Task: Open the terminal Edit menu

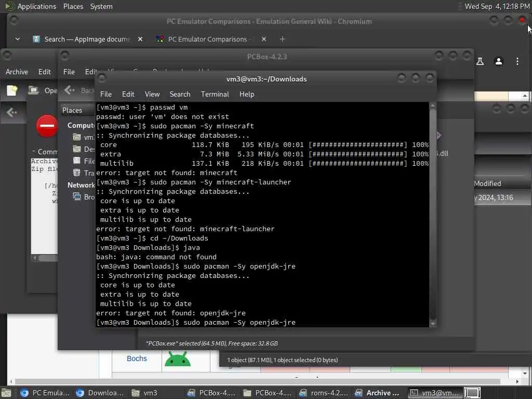Action: pyautogui.click(x=128, y=95)
